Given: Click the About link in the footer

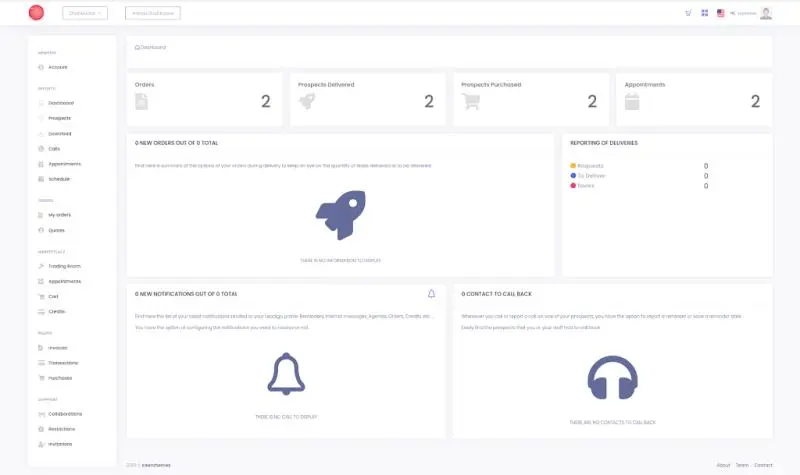Looking at the screenshot, I should click(x=723, y=465).
